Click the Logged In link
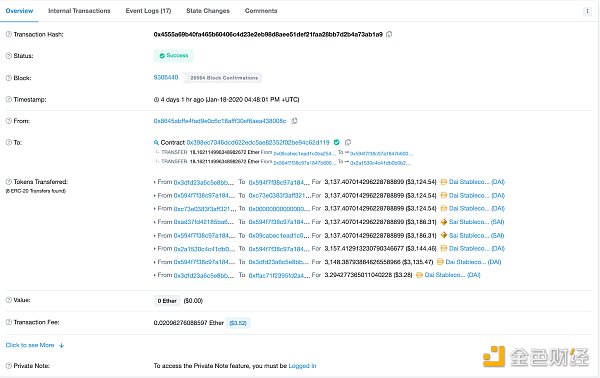 point(302,366)
